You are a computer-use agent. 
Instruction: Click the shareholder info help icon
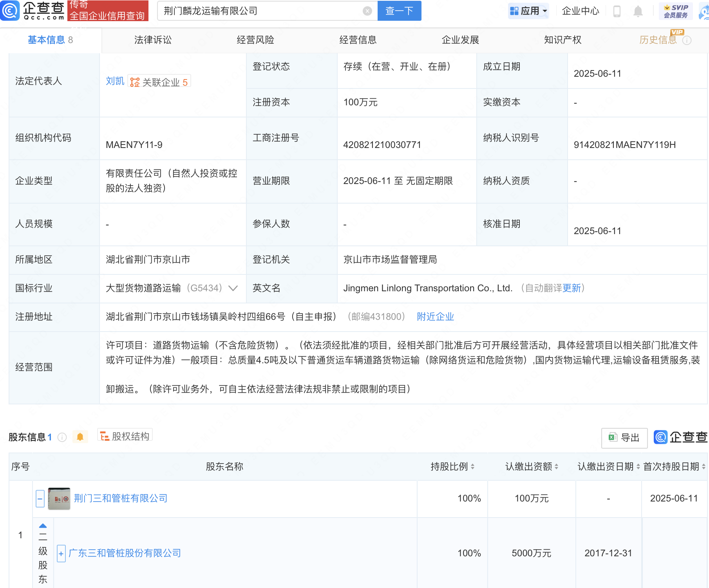(62, 437)
